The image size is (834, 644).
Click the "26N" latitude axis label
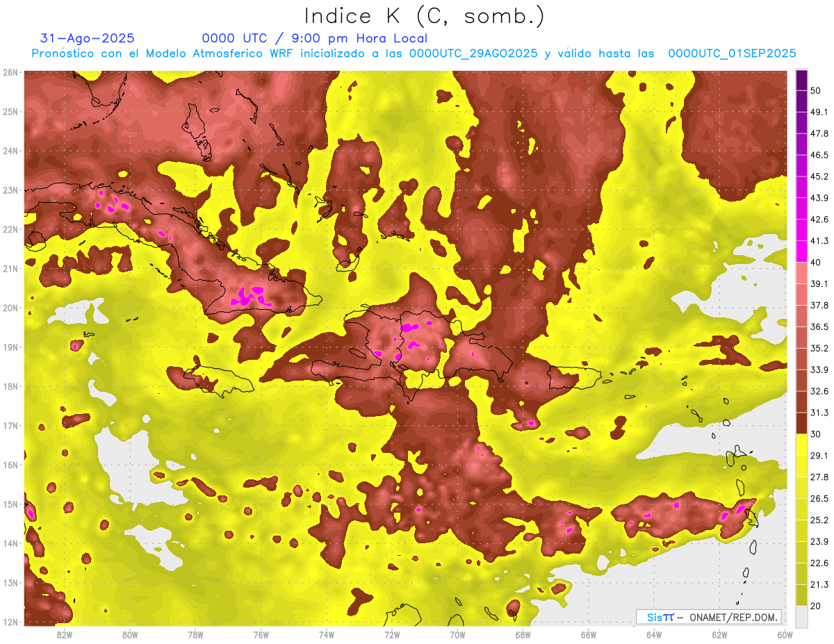tap(10, 72)
